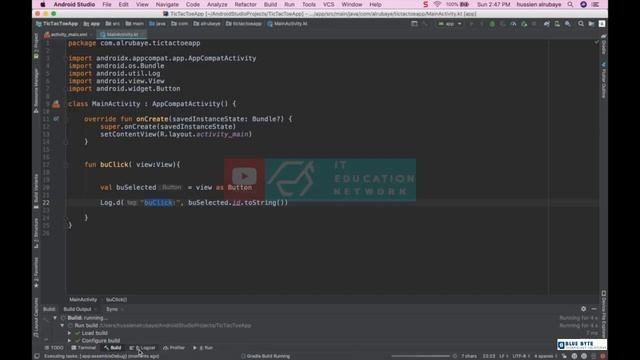Image resolution: width=640 pixels, height=360 pixels.
Task: Select the MainActivity.kt editor tab
Action: click(x=121, y=35)
